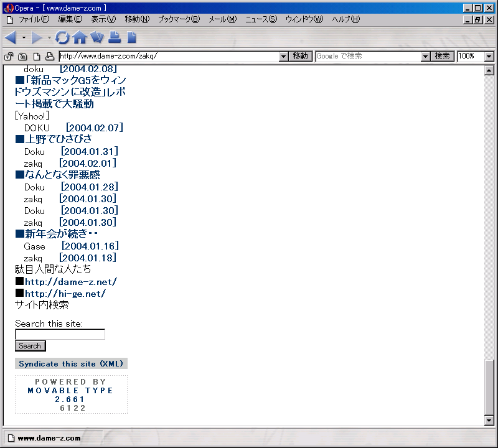Open the ウィンドウ(W) menu
This screenshot has height=448, width=498.
(304, 19)
